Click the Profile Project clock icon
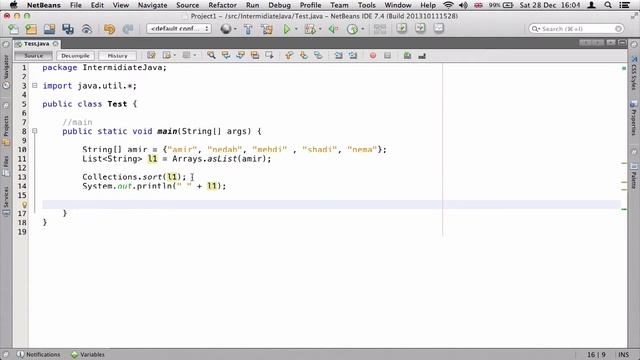 [x=352, y=29]
